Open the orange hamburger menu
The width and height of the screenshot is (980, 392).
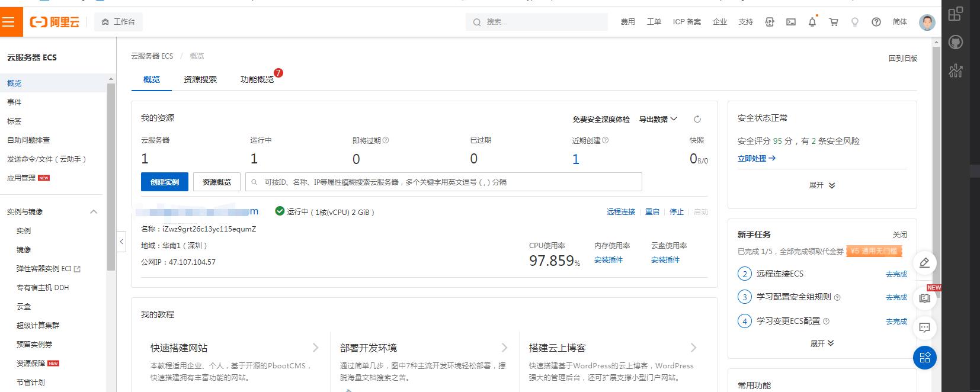[x=8, y=22]
